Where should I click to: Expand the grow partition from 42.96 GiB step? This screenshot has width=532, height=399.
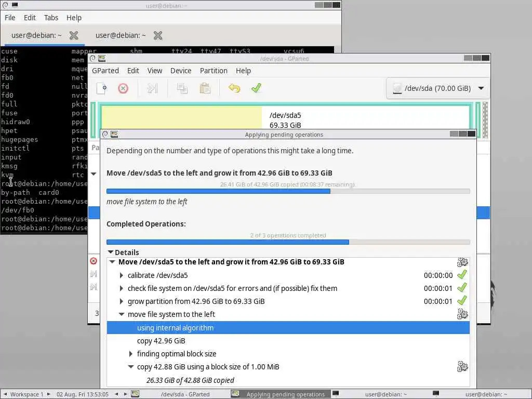(x=122, y=301)
